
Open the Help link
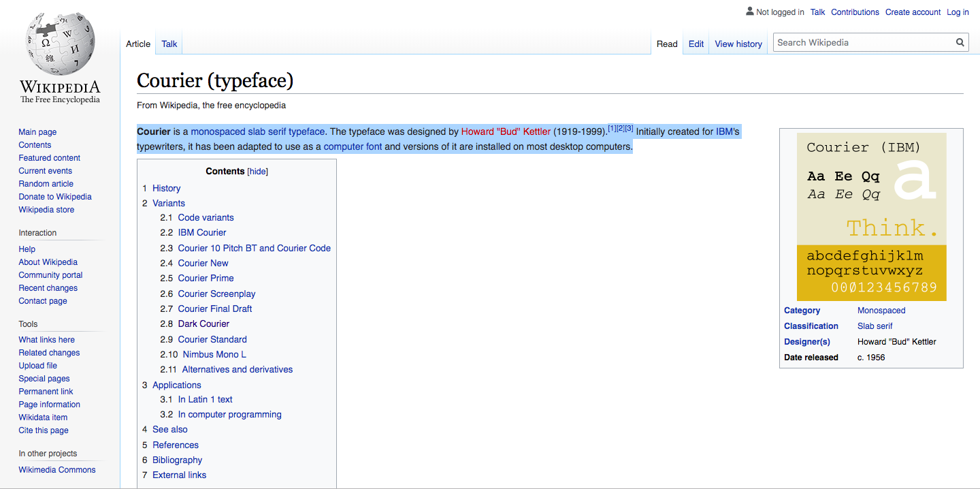pos(27,249)
